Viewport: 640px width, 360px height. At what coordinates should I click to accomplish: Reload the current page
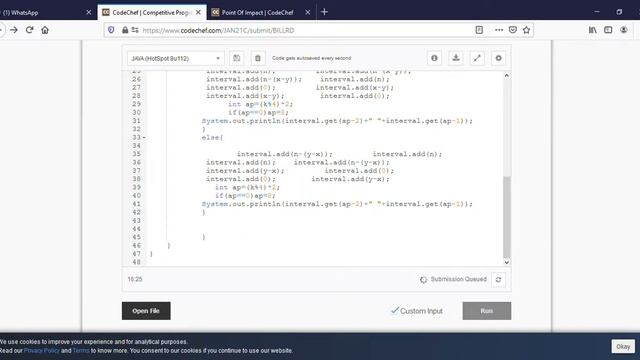[29, 30]
